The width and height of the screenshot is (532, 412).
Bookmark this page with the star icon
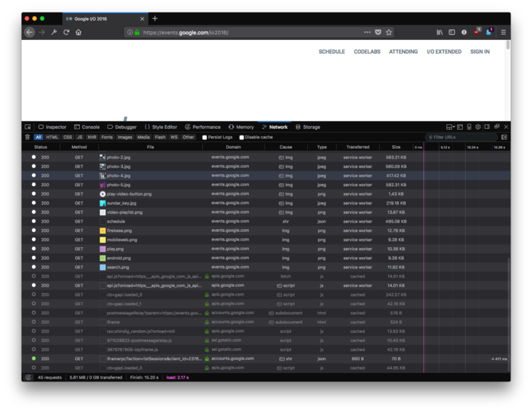(389, 32)
